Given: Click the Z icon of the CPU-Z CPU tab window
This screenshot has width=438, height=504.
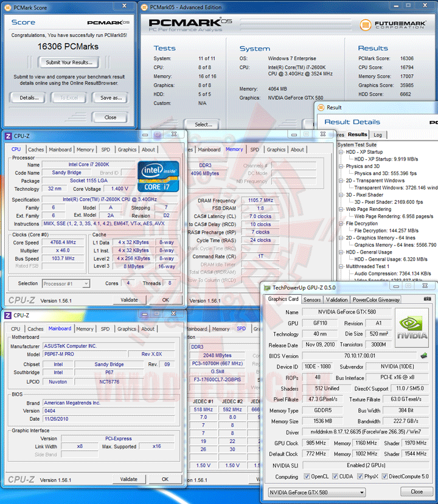Looking at the screenshot, I should (9, 136).
